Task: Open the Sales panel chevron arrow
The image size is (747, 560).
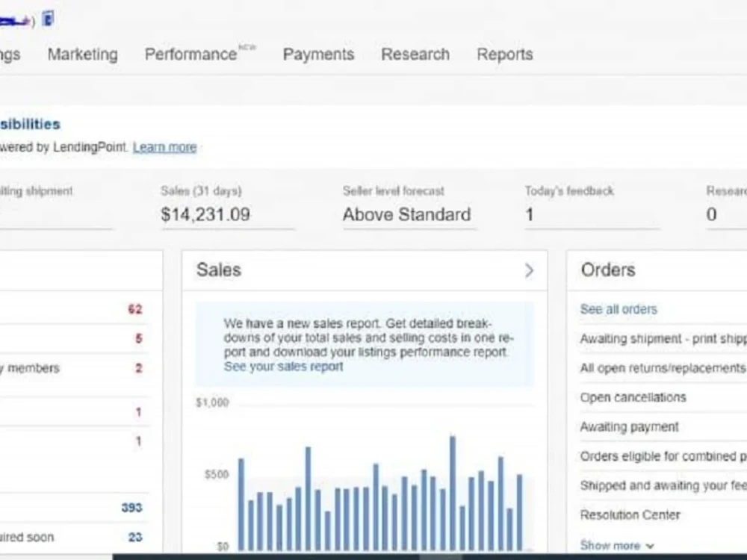Action: 529,270
